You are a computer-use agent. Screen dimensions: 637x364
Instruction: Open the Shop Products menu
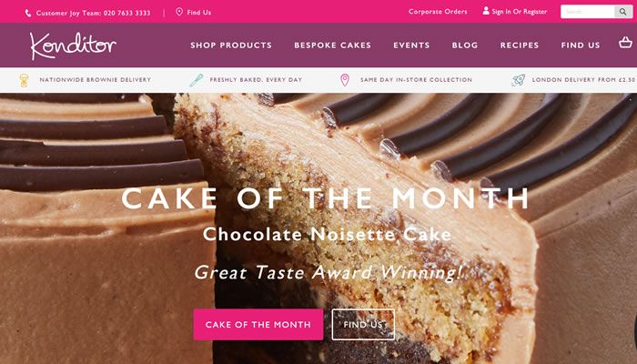tap(231, 45)
